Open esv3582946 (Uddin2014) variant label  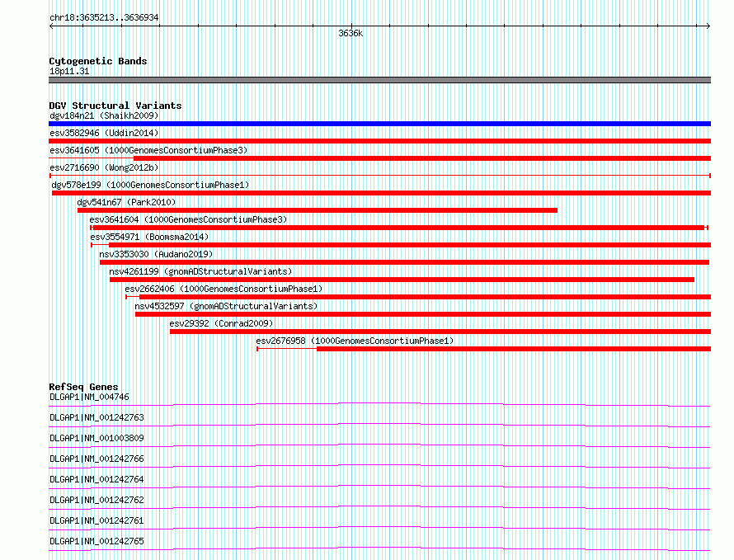point(104,133)
